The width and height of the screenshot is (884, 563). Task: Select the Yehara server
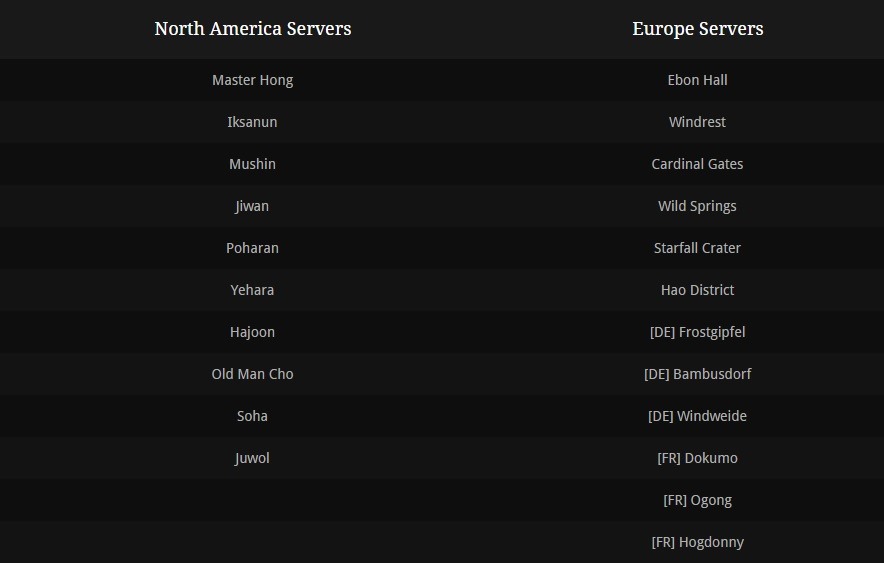(x=252, y=290)
